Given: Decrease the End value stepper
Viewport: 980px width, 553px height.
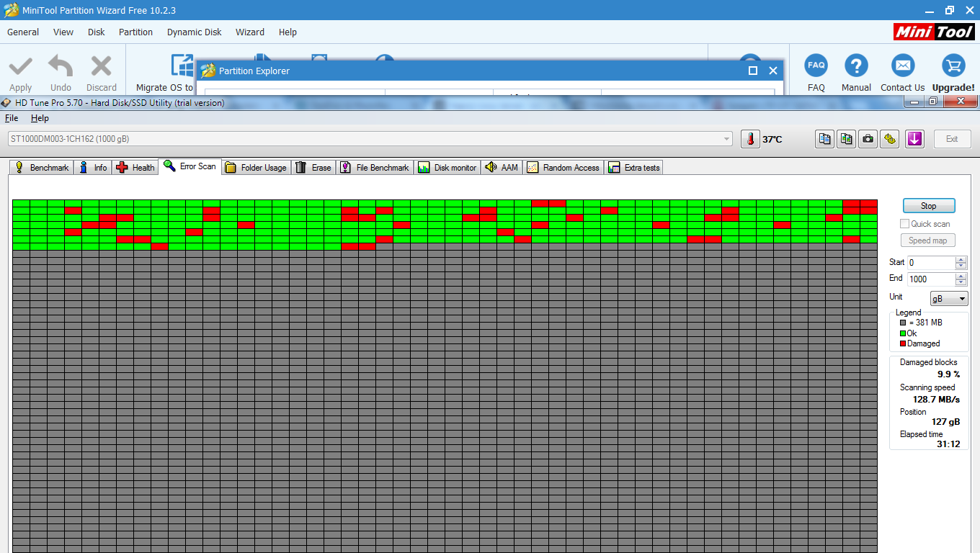Looking at the screenshot, I should tap(961, 282).
